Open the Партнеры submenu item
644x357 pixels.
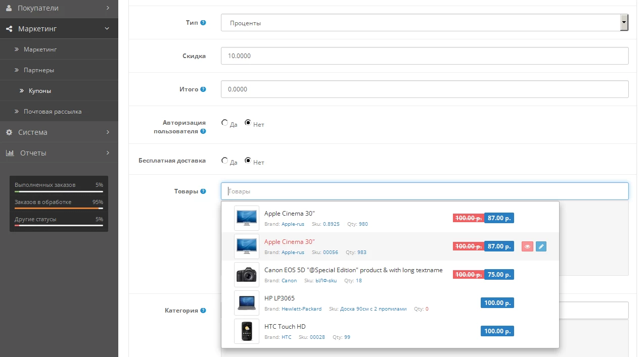point(59,70)
